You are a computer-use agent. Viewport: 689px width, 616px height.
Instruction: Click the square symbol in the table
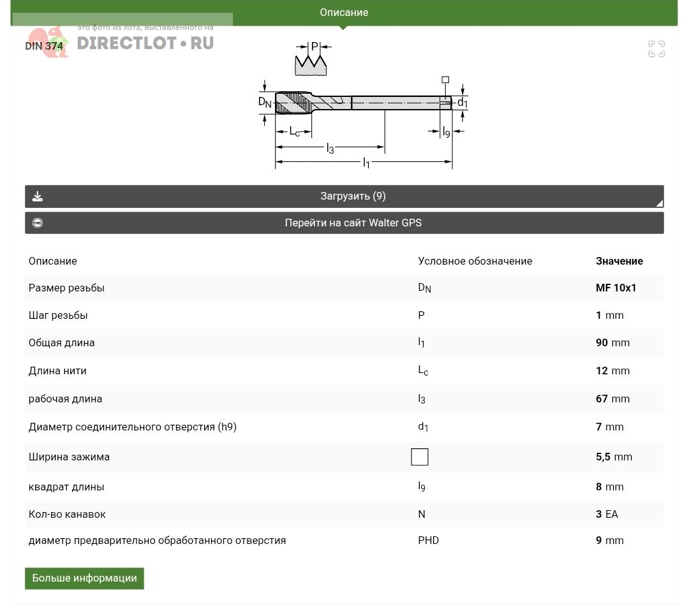[419, 457]
